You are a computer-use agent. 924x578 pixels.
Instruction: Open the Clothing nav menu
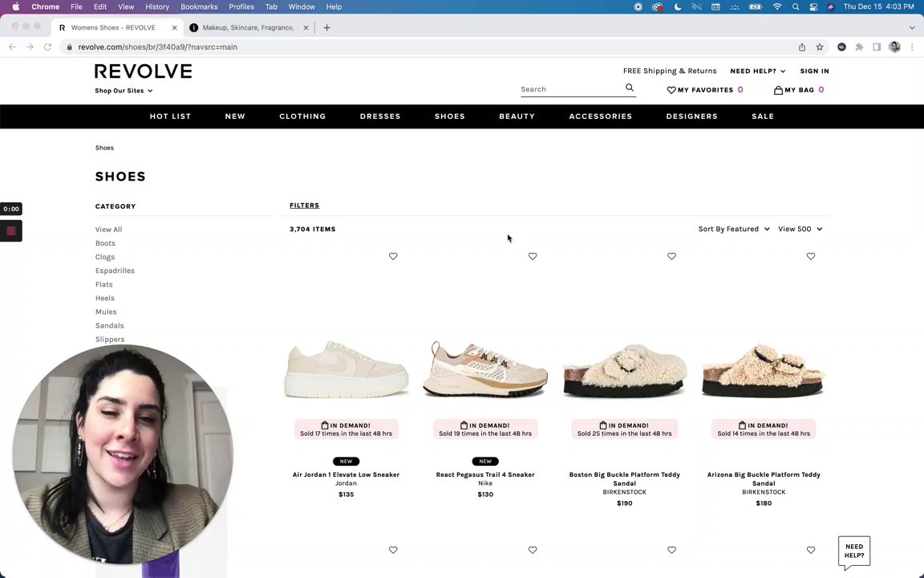pos(302,116)
